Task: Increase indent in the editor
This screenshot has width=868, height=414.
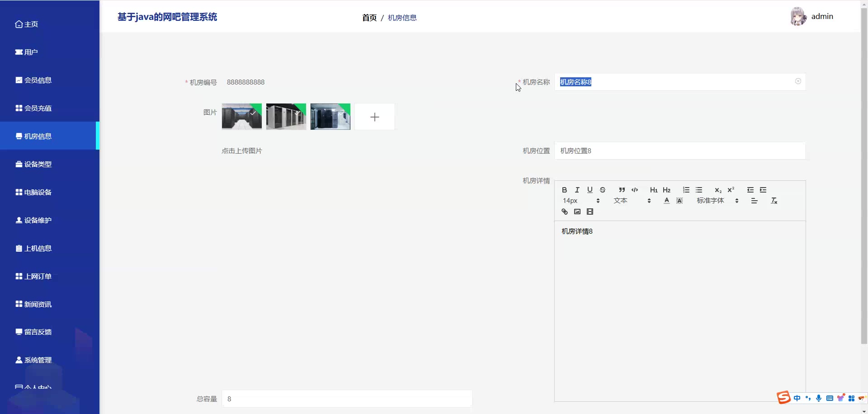Action: pyautogui.click(x=763, y=190)
